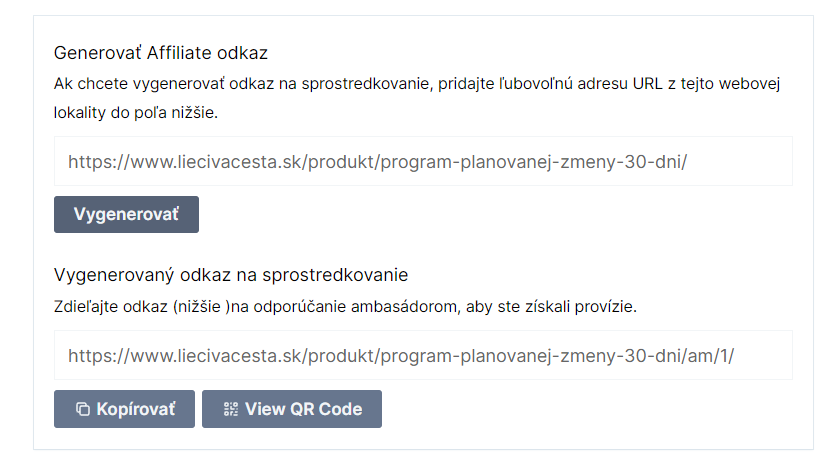Focus the affiliate URL input field
The width and height of the screenshot is (832, 467).
coord(423,161)
